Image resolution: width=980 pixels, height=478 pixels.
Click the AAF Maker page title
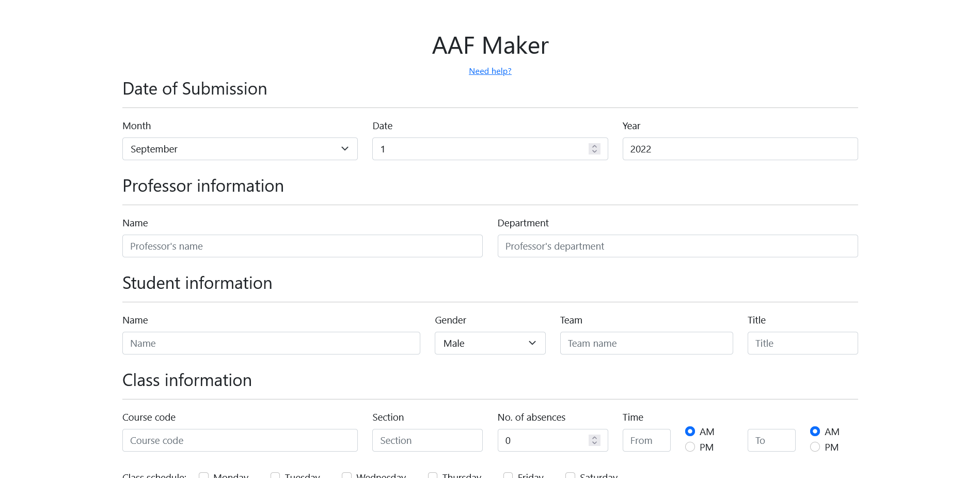click(489, 45)
